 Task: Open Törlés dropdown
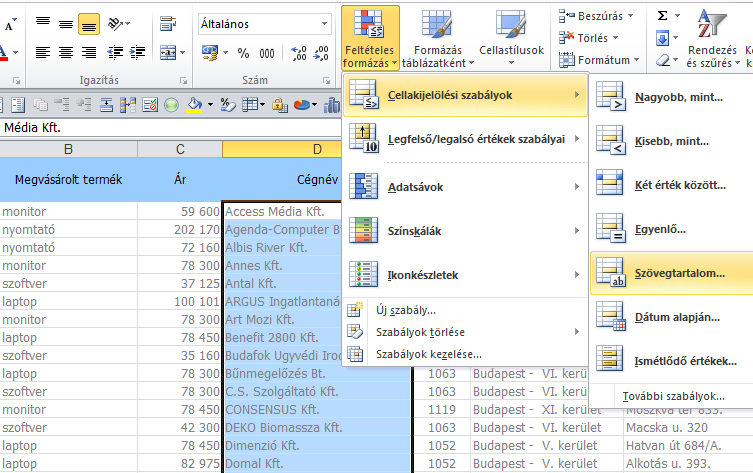tap(589, 38)
